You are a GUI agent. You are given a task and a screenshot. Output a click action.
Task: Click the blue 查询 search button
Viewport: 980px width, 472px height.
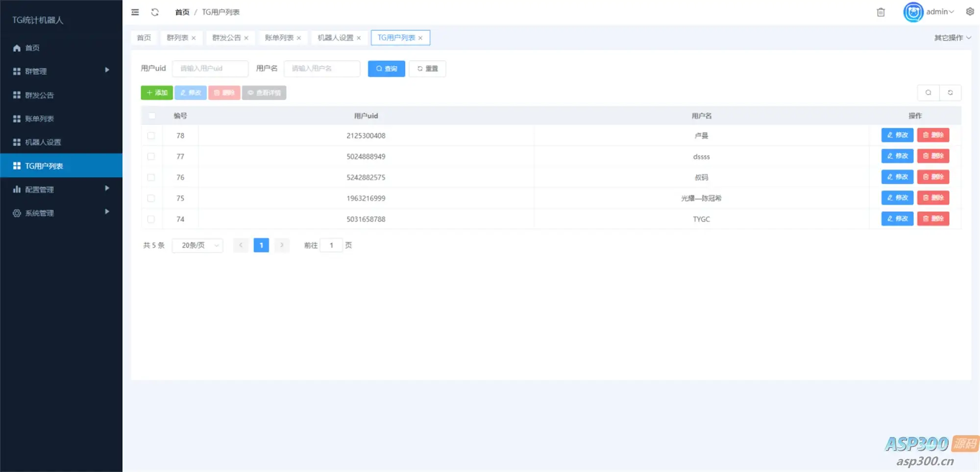(x=387, y=69)
